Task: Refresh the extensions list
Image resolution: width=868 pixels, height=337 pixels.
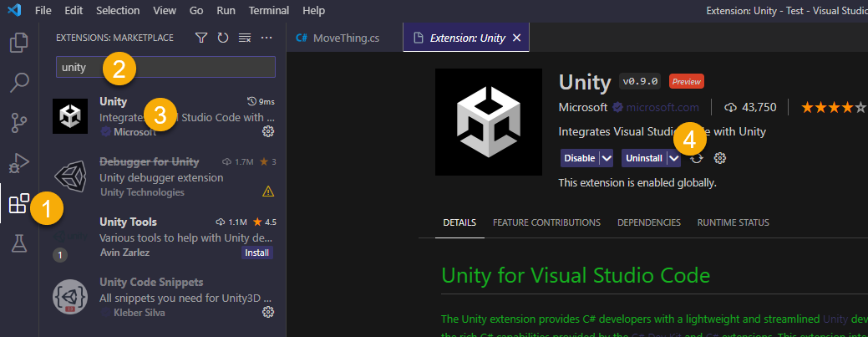Action: coord(223,38)
